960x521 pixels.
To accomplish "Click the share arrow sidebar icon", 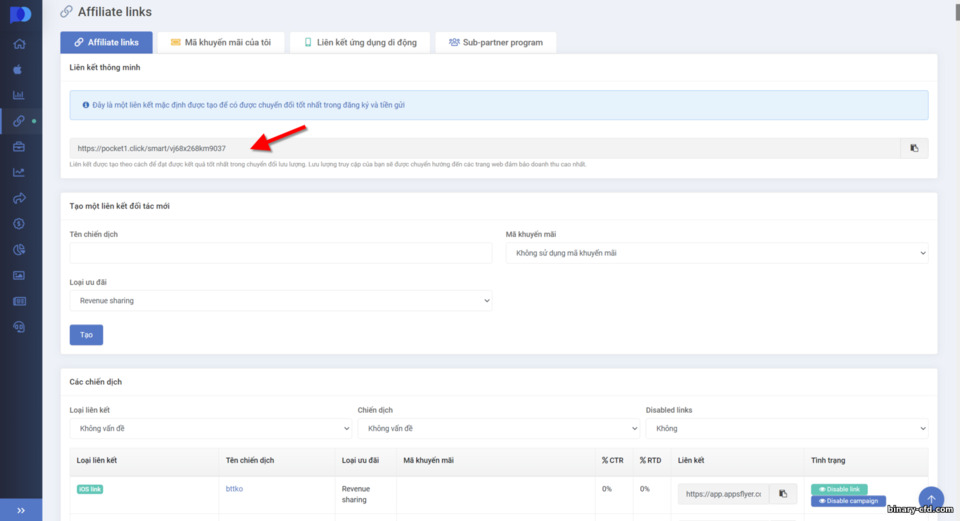I will (19, 198).
